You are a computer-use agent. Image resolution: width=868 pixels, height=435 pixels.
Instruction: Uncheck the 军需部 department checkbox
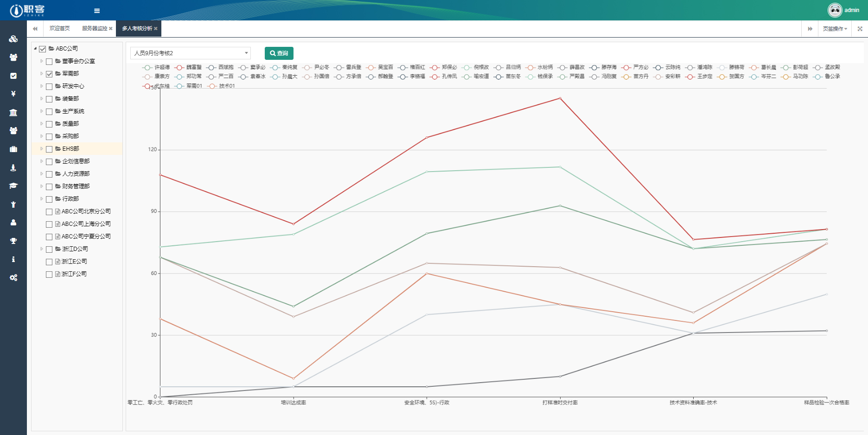(x=49, y=74)
